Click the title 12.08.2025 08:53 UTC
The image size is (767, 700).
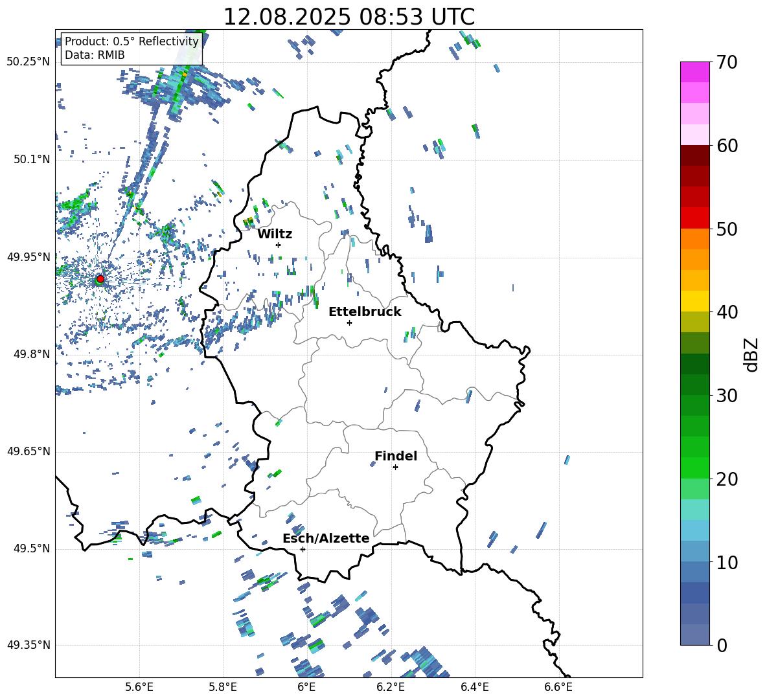pos(349,17)
